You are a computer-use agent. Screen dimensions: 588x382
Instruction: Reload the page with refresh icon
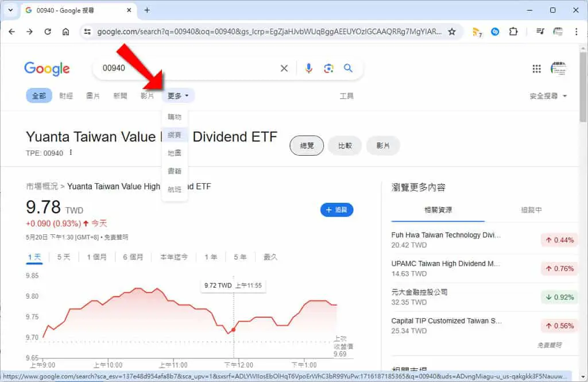pyautogui.click(x=48, y=32)
